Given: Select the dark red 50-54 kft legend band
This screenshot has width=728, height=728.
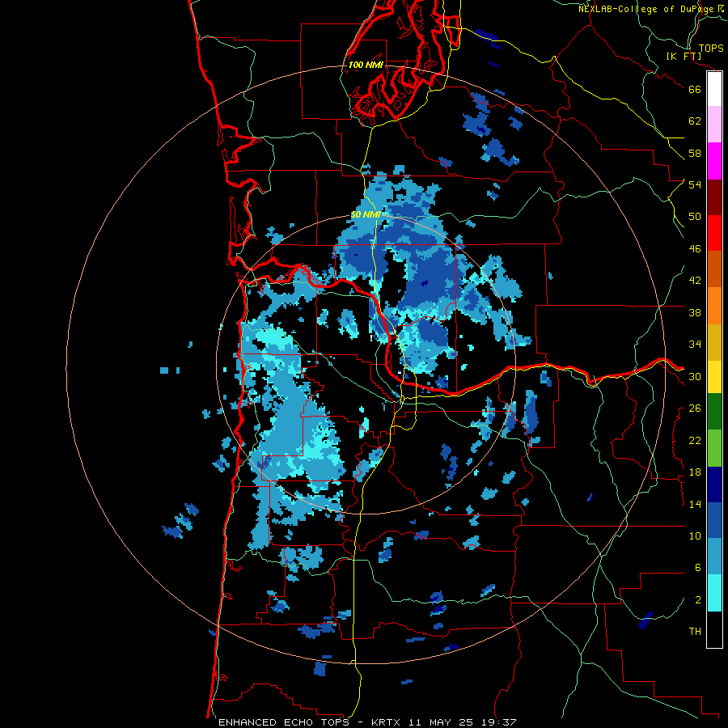Looking at the screenshot, I should tap(714, 197).
